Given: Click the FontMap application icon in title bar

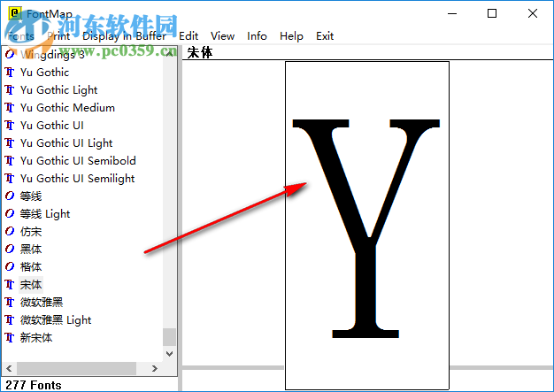Looking at the screenshot, I should [x=14, y=14].
